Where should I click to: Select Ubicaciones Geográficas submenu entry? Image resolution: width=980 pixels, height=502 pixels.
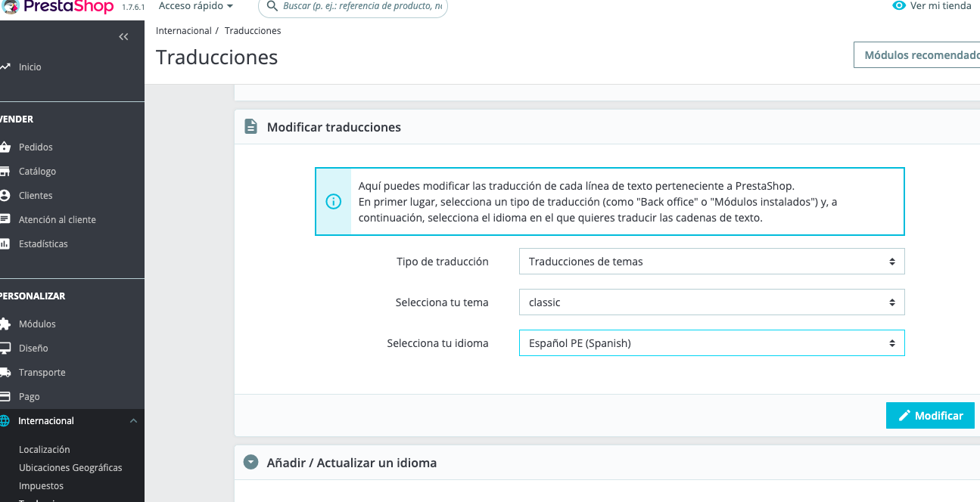coord(70,468)
